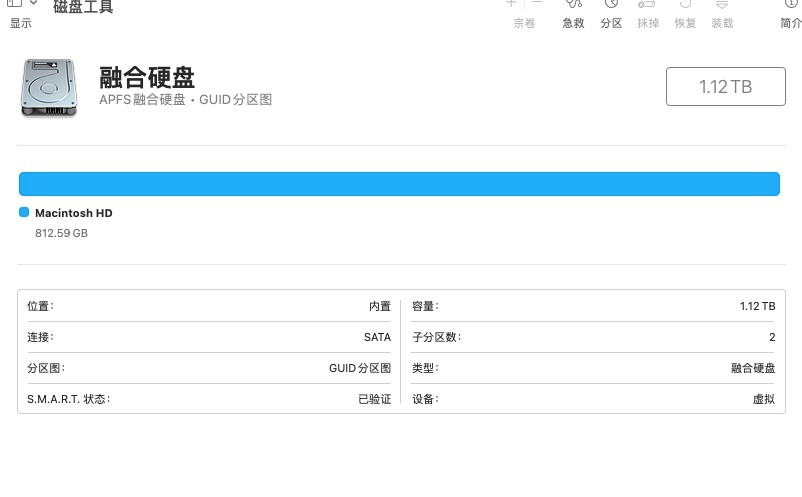This screenshot has height=497, width=802.
Task: Open the 简介 info button
Action: coord(791,14)
